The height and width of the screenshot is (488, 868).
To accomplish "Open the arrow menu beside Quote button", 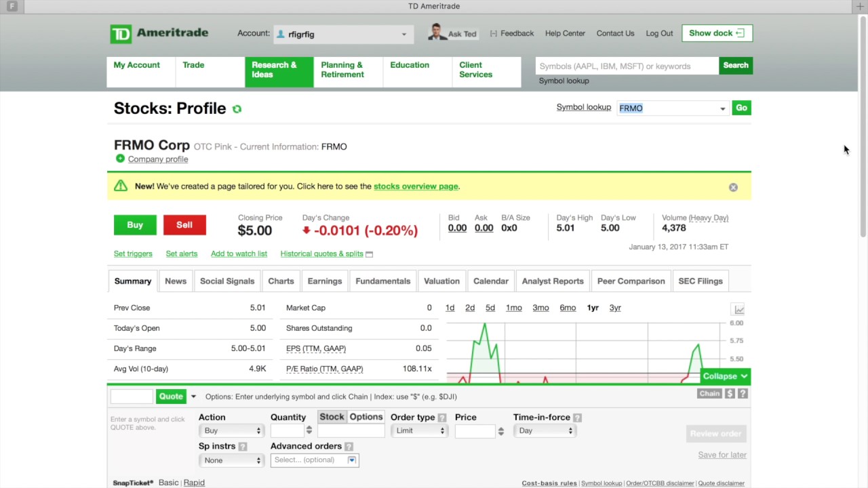I will pos(193,396).
